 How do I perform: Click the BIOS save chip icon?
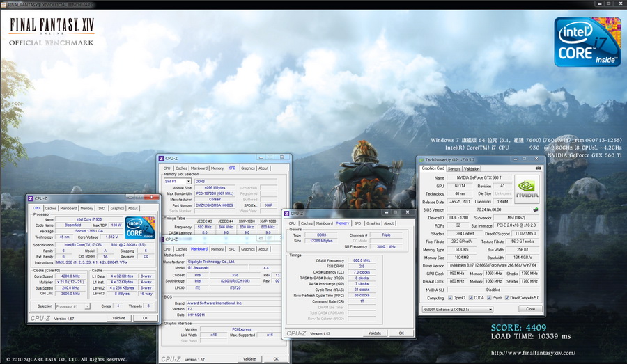(536, 209)
